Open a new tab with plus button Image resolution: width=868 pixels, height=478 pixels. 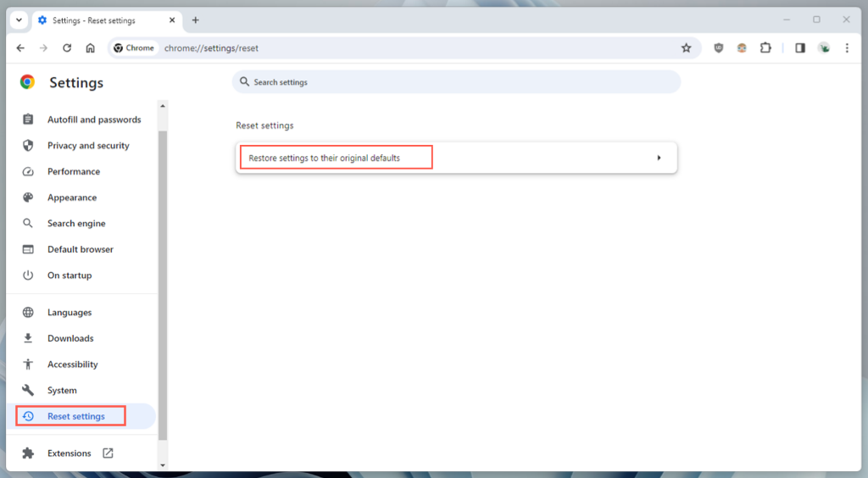[x=196, y=20]
